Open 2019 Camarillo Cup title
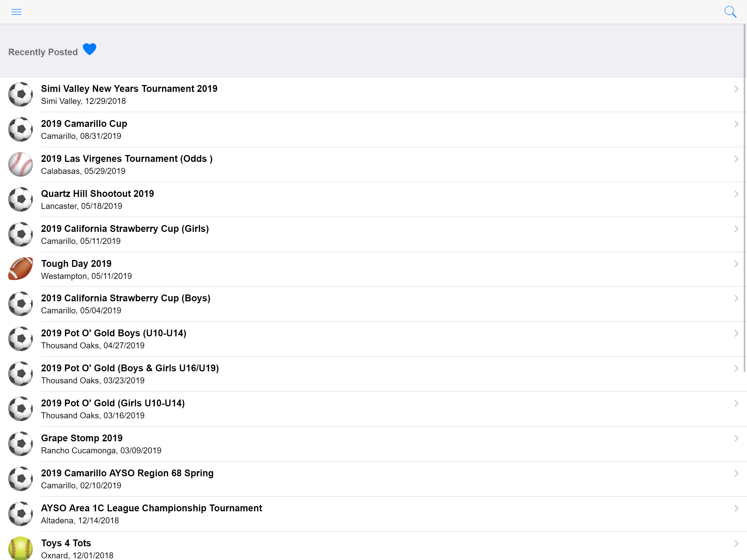Image resolution: width=747 pixels, height=560 pixels. (x=84, y=124)
